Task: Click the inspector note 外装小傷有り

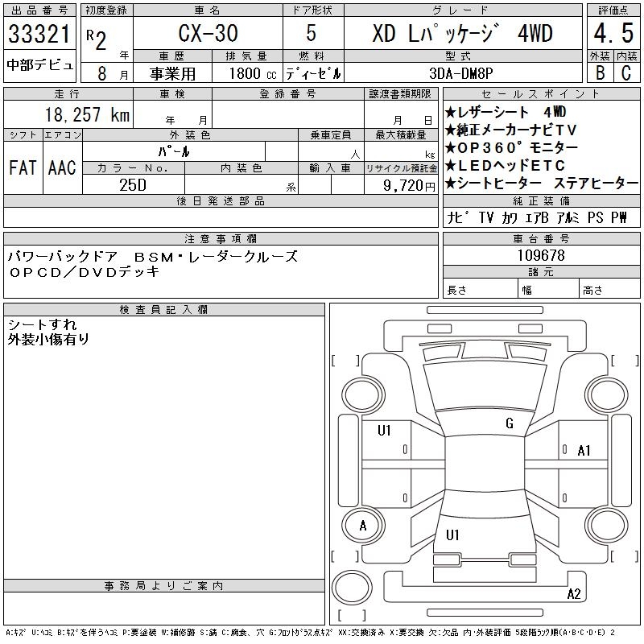Action: (48, 339)
